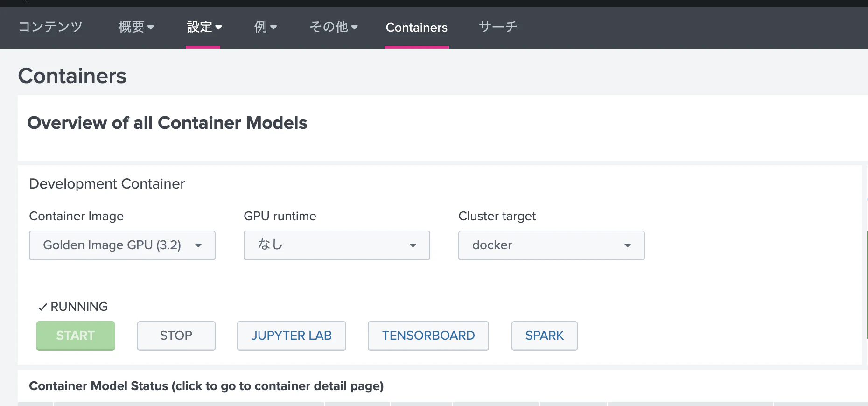868x406 pixels.
Task: Expand the 概要 menu
Action: 136,27
